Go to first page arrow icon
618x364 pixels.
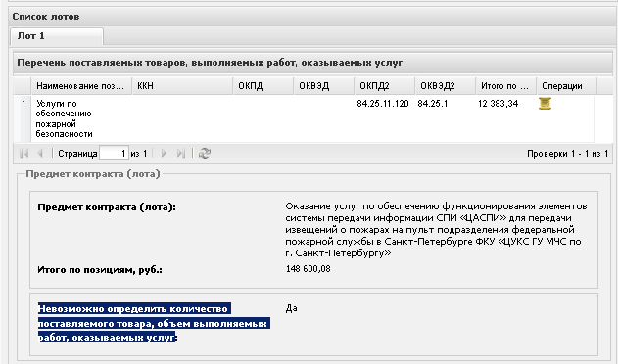click(x=24, y=154)
